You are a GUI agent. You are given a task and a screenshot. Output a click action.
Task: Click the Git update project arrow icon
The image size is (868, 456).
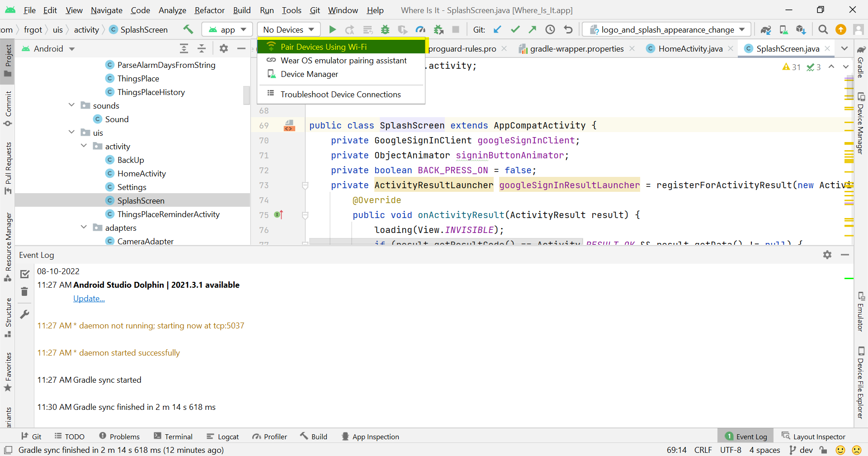(x=497, y=30)
